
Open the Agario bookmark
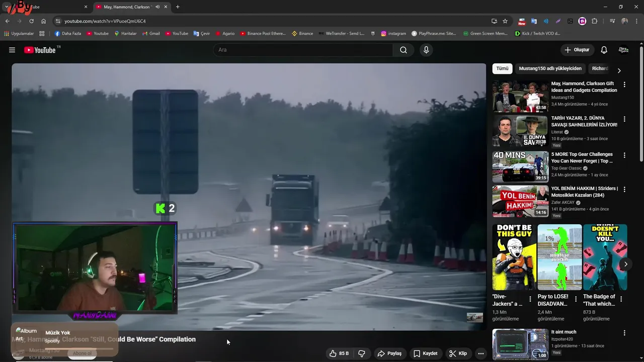(225, 34)
